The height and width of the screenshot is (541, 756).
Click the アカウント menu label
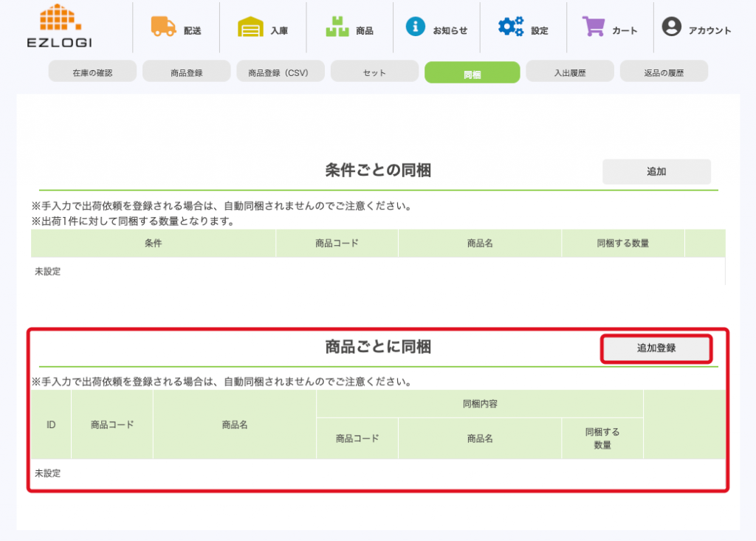pos(709,31)
